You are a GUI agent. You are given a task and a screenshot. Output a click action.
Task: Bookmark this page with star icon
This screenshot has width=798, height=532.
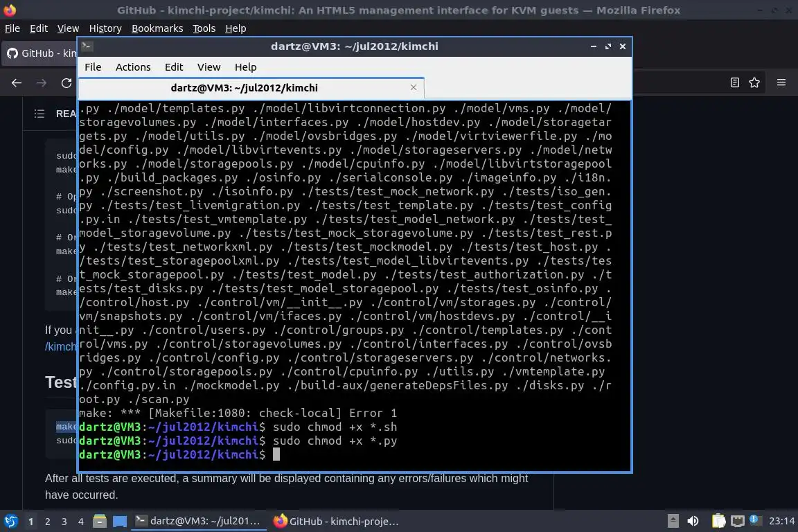(754, 82)
